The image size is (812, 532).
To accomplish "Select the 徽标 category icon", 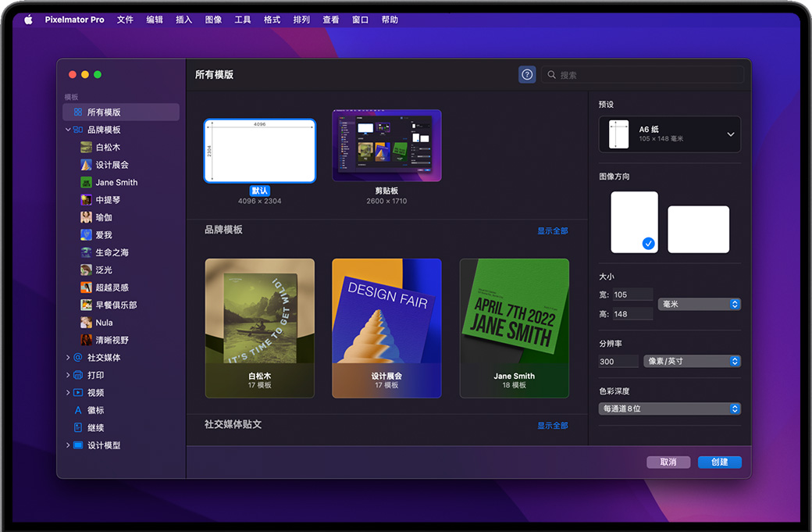I will click(78, 410).
